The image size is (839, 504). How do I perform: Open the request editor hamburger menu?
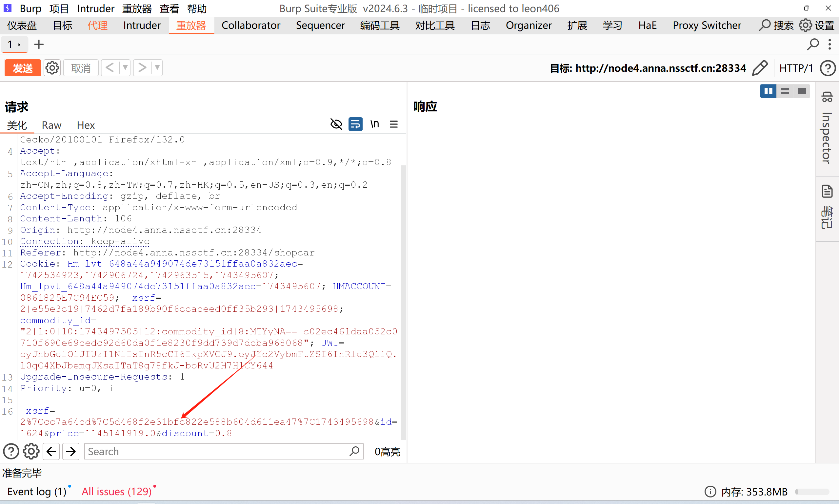(394, 124)
